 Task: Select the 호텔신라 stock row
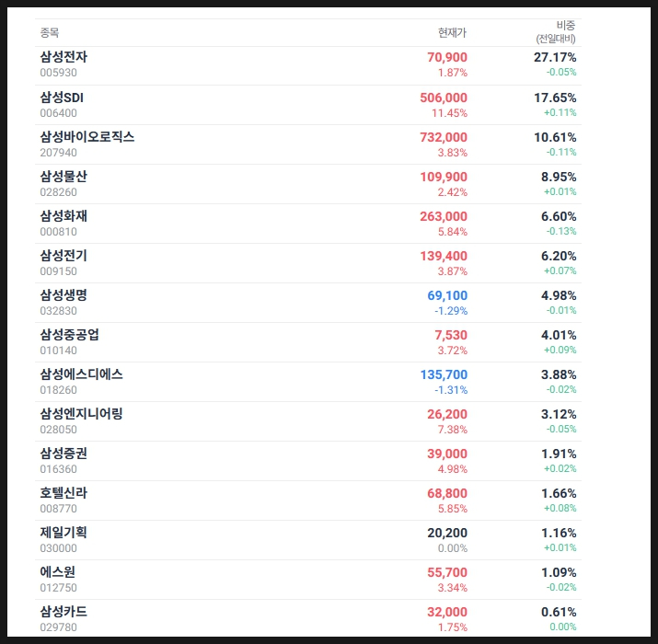pos(63,492)
